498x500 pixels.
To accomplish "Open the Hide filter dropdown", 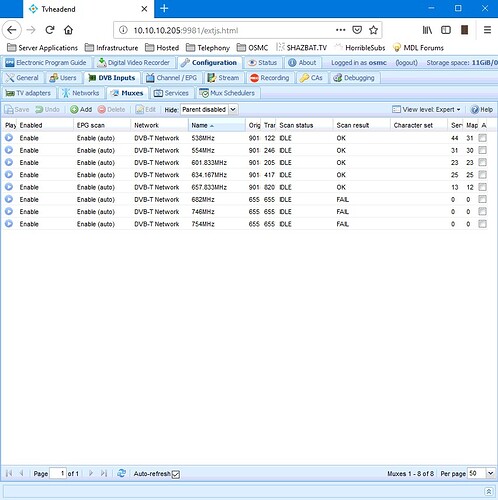I will click(233, 109).
